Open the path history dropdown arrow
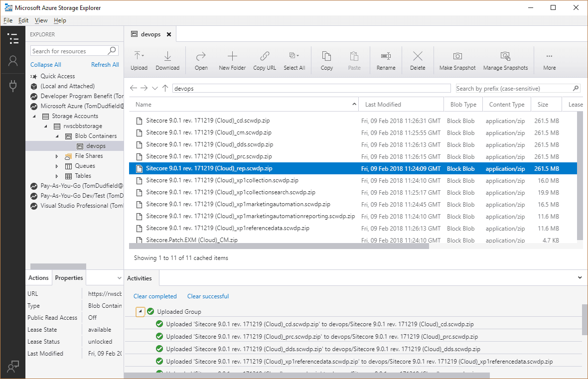Screen dimensions: 588x379 click(x=155, y=88)
